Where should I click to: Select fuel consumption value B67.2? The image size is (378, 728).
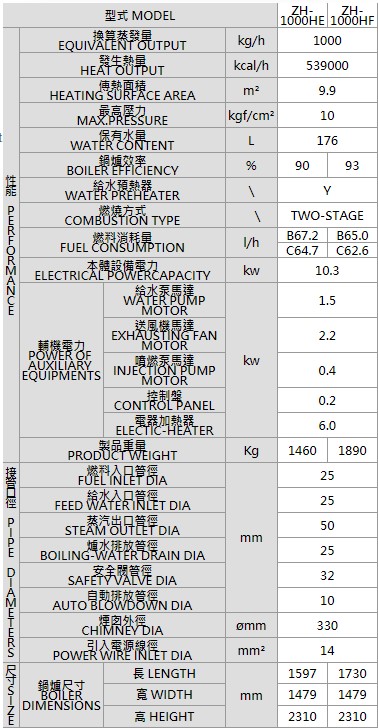302,235
